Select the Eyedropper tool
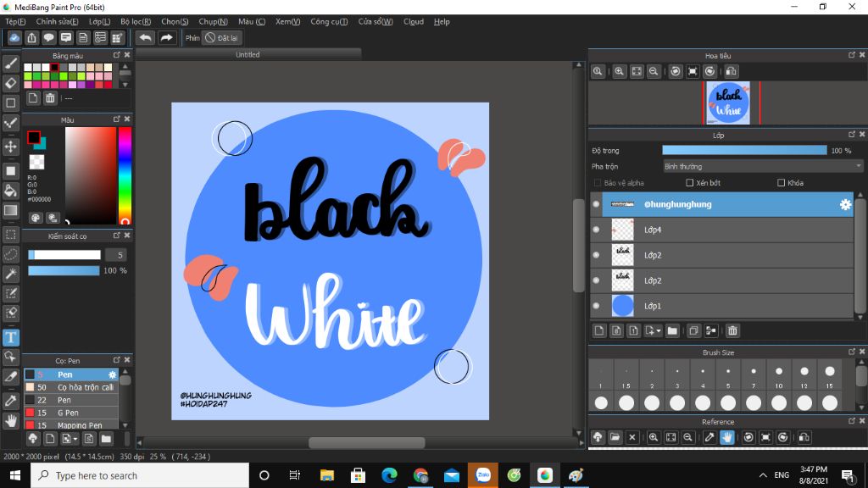 pyautogui.click(x=10, y=401)
